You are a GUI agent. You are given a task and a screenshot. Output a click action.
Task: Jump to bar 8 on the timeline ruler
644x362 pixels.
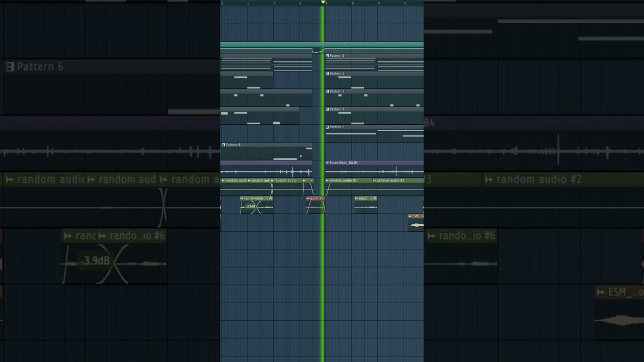point(300,3)
